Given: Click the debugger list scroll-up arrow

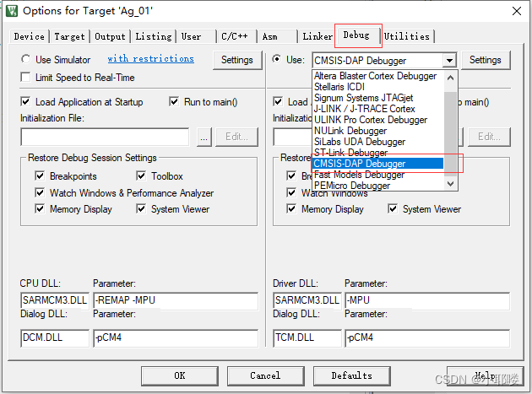Looking at the screenshot, I should tap(451, 78).
